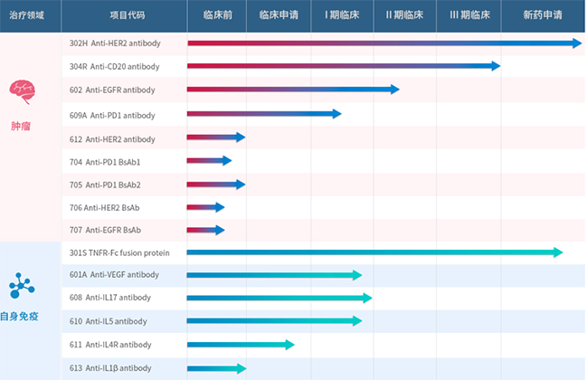This screenshot has height=380, width=588.
Task: Click the 613 Anti-IL1β progress arrow
Action: coord(217,368)
